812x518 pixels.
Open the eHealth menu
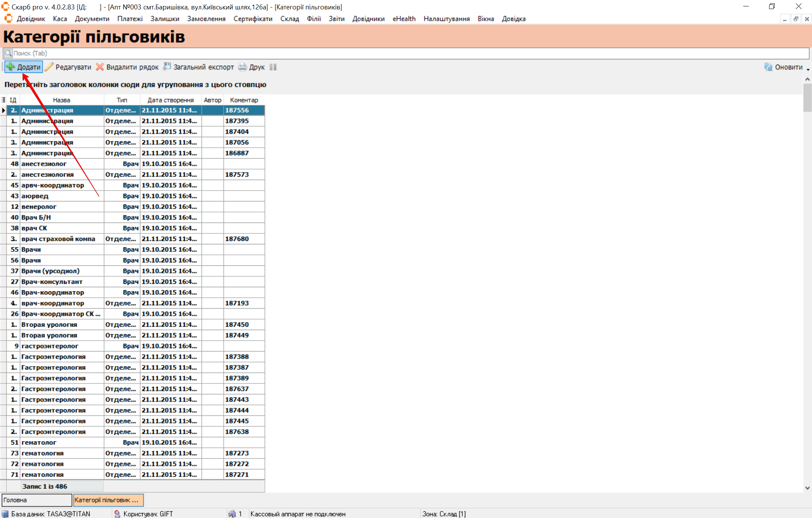pos(404,19)
